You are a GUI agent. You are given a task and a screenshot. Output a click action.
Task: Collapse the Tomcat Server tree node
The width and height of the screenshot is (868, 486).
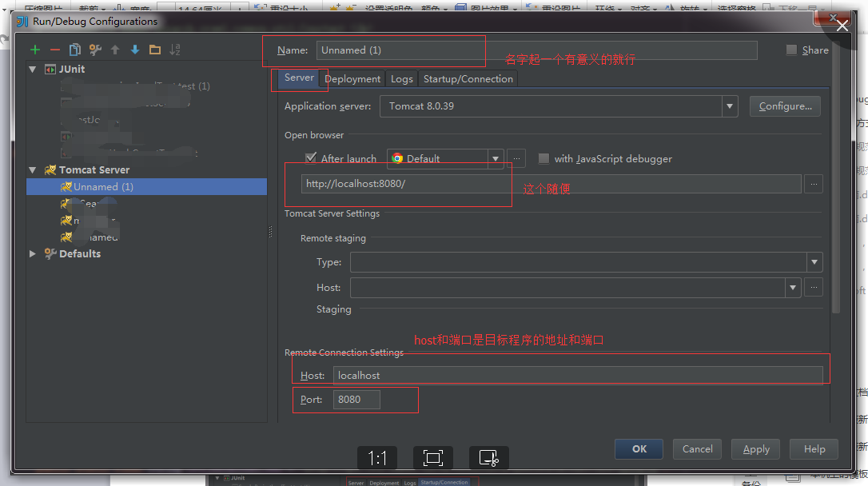(x=33, y=170)
